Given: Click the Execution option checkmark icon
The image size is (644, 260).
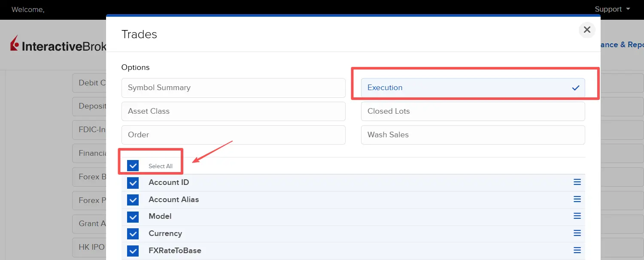Looking at the screenshot, I should coord(576,88).
